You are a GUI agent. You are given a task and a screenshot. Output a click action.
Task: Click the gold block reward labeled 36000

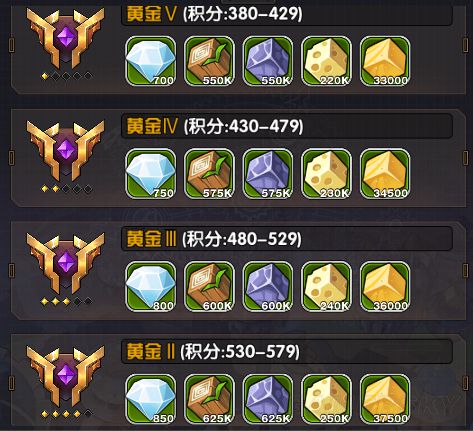click(385, 286)
